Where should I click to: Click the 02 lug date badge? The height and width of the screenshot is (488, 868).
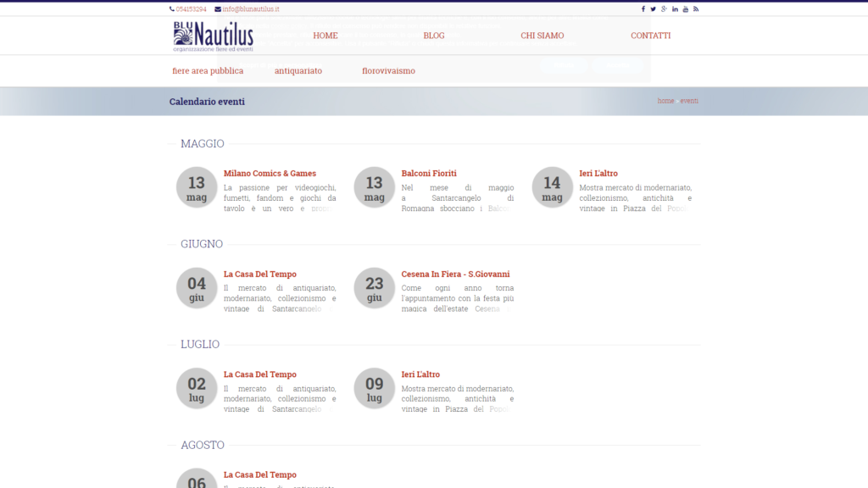tap(197, 388)
